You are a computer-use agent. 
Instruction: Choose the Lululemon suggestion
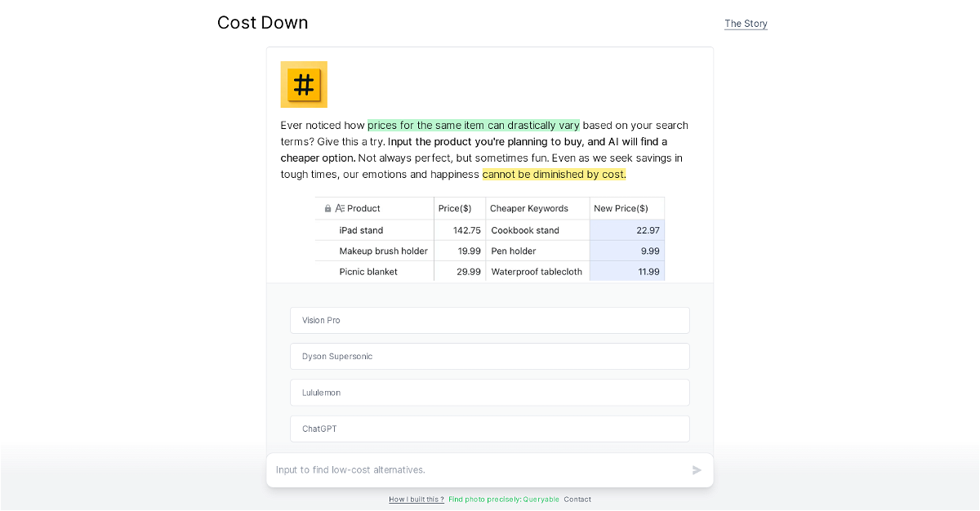(x=489, y=393)
